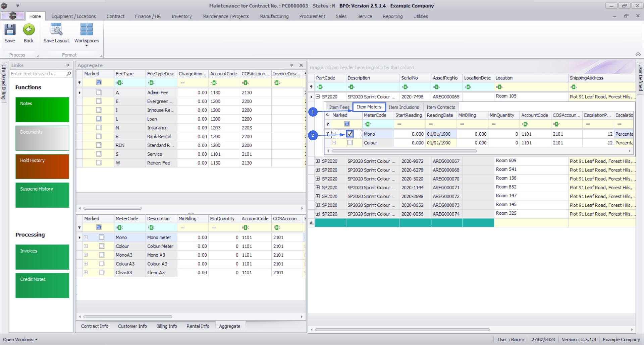Open the Open Windows dropdown

[x=20, y=340]
